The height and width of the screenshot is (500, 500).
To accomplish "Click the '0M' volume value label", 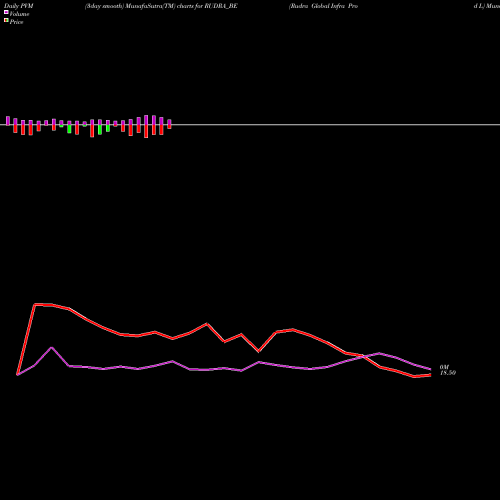I will (x=444, y=367).
